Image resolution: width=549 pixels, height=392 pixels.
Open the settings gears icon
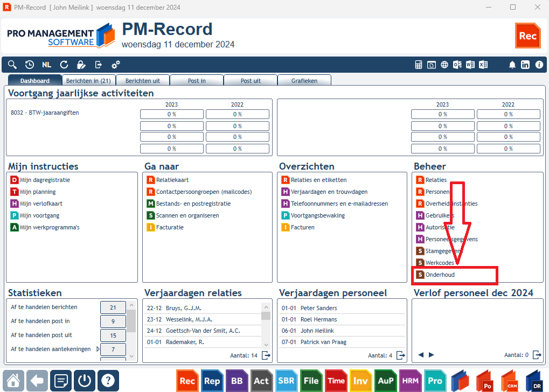115,65
